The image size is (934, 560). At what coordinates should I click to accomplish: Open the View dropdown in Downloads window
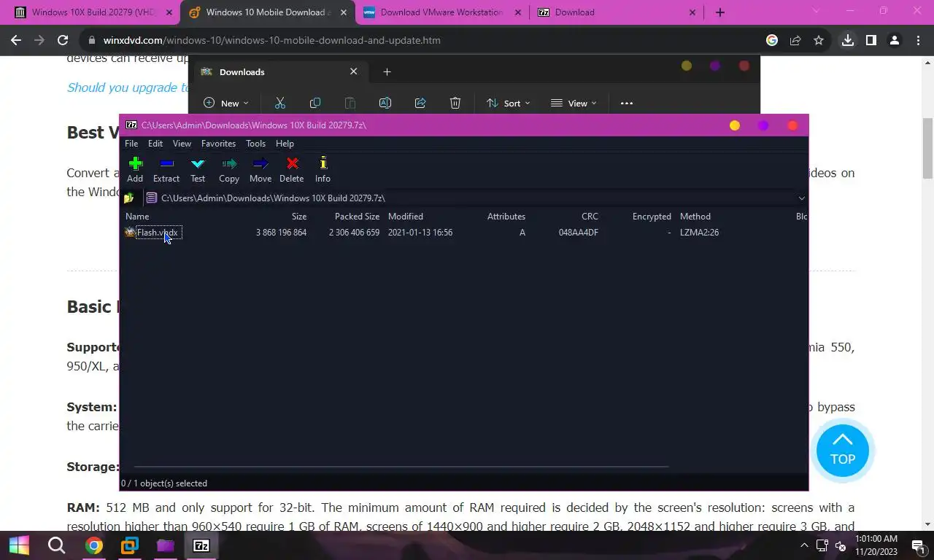574,103
